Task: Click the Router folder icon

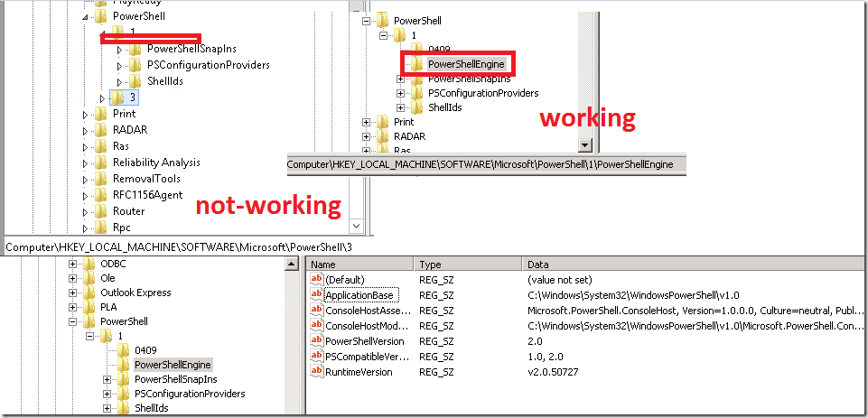Action: point(101,211)
